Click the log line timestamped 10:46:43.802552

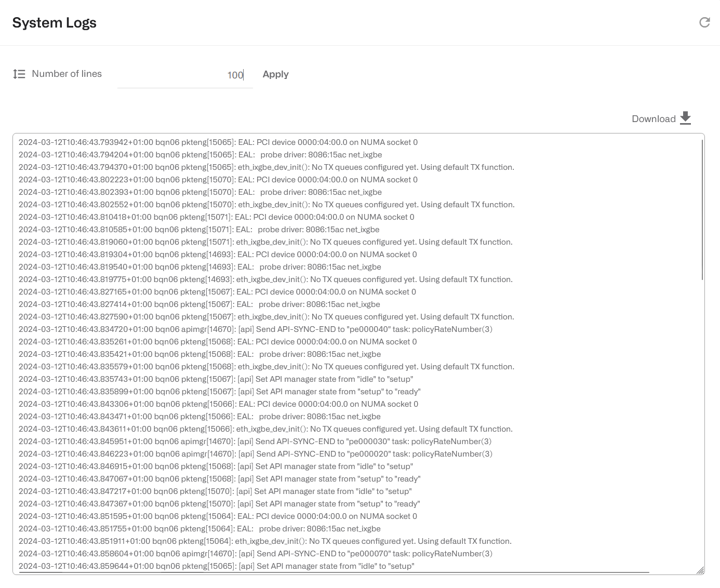coord(266,205)
